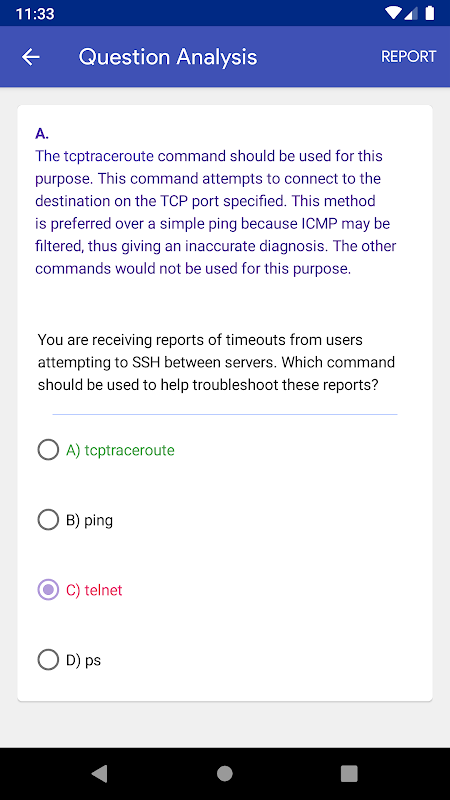Tap battery icon in status bar
The width and height of the screenshot is (450, 800).
coord(430,13)
